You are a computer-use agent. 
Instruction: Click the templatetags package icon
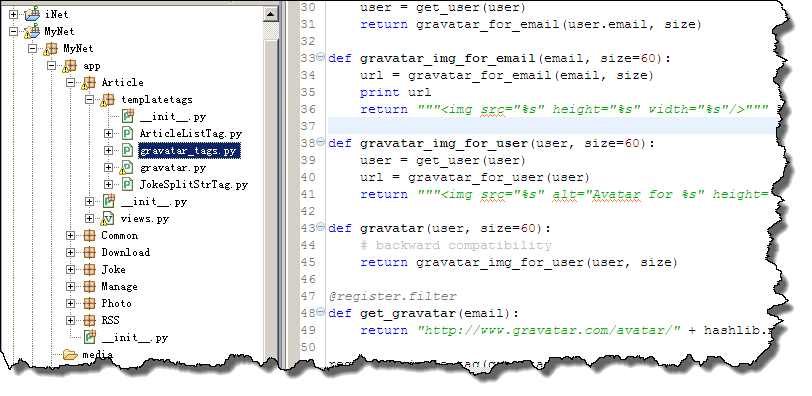tap(107, 99)
